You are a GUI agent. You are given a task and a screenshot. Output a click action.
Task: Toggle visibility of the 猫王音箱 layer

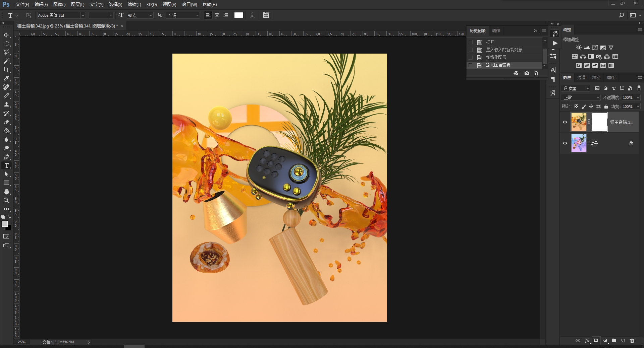tap(566, 122)
